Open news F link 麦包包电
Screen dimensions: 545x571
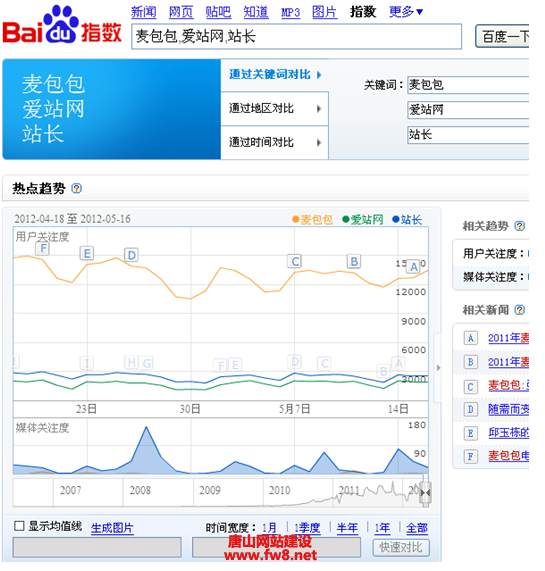point(508,456)
